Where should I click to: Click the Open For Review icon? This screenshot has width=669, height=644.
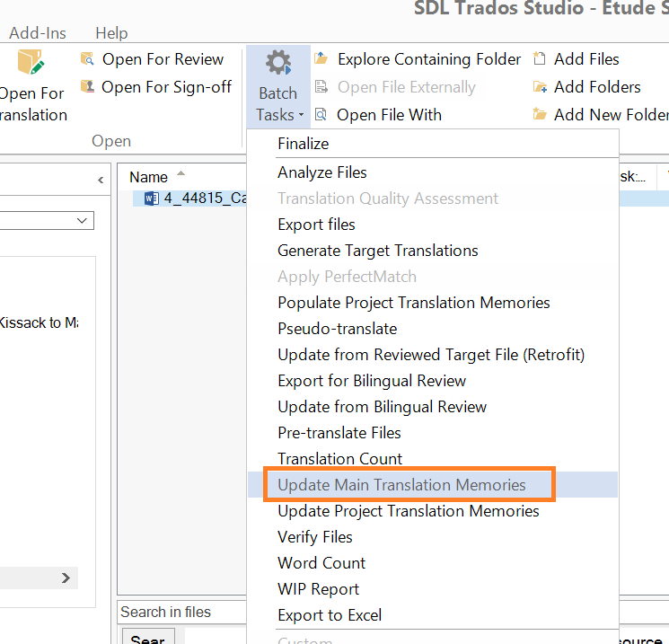click(87, 59)
